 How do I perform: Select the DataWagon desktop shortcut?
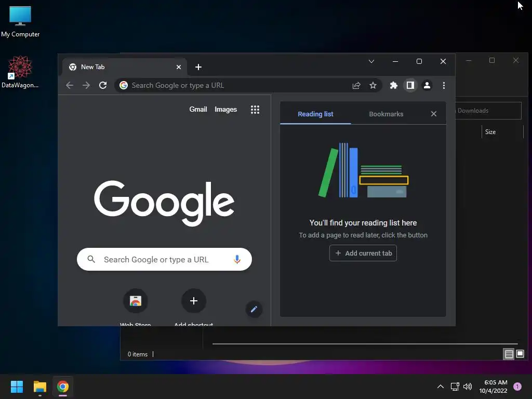click(x=20, y=72)
